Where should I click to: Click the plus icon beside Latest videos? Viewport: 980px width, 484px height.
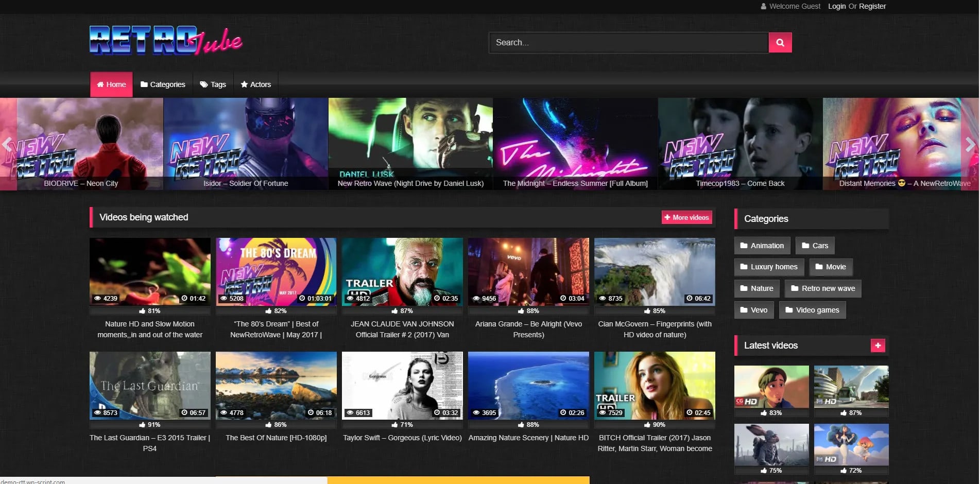878,345
